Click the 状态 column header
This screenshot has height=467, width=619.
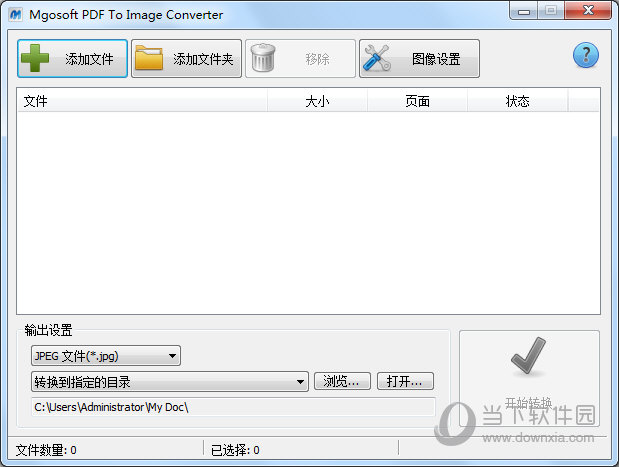pyautogui.click(x=518, y=101)
